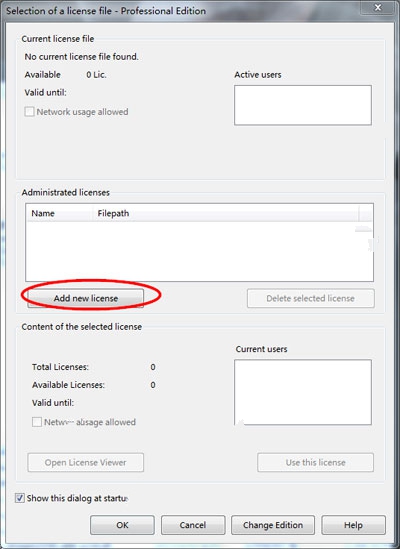Click the Add new license button
The height and width of the screenshot is (549, 400).
click(85, 298)
